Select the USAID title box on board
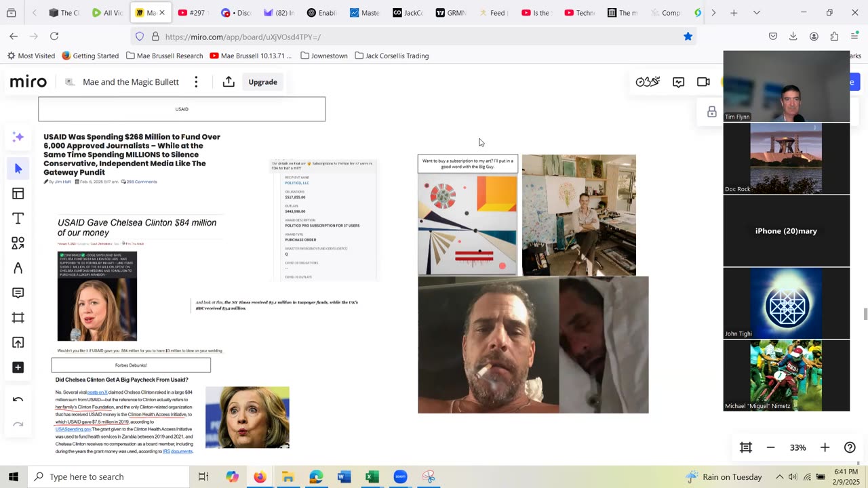Image resolution: width=868 pixels, height=488 pixels. 182,109
